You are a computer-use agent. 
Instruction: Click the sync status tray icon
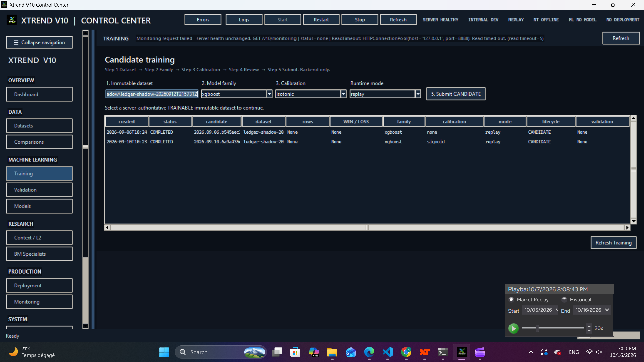point(544,352)
